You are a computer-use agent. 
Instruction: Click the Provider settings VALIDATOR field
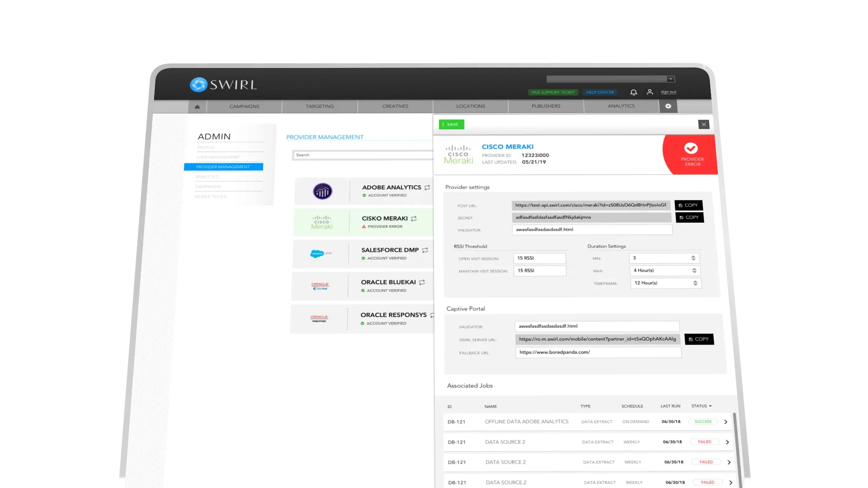tap(592, 229)
